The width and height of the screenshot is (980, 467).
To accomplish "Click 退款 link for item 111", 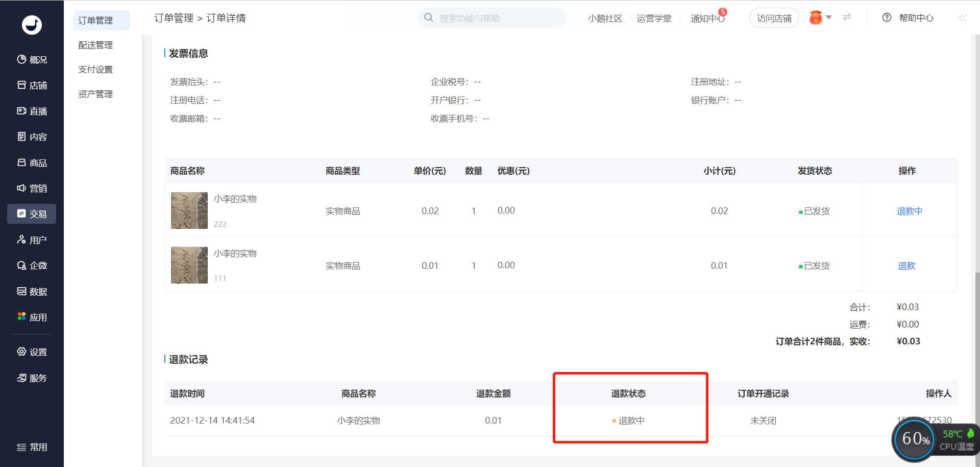I will click(906, 266).
